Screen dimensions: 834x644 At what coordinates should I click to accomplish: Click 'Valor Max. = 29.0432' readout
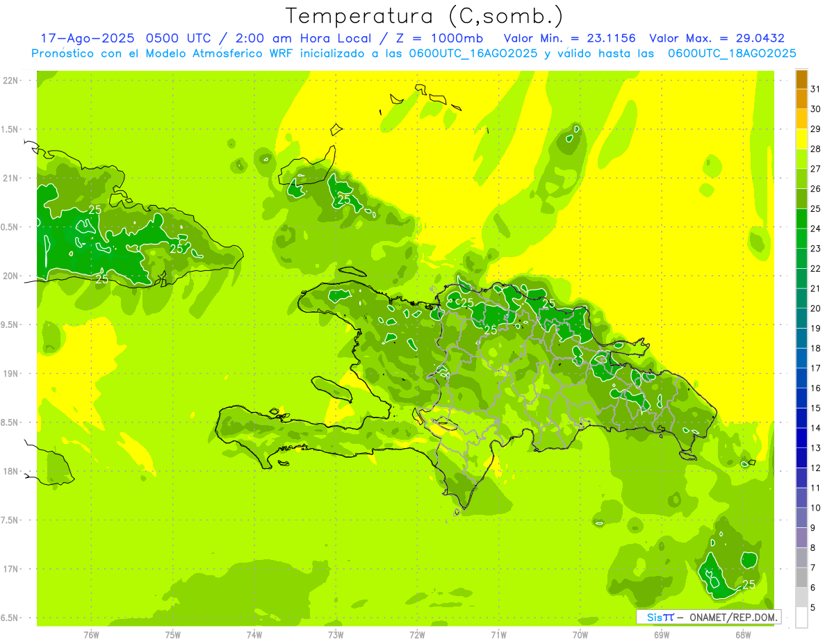717,39
